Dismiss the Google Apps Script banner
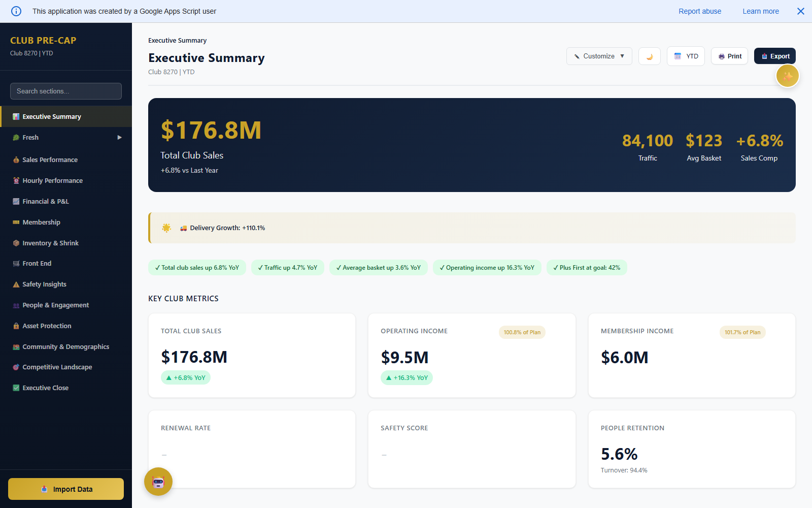 click(x=800, y=11)
